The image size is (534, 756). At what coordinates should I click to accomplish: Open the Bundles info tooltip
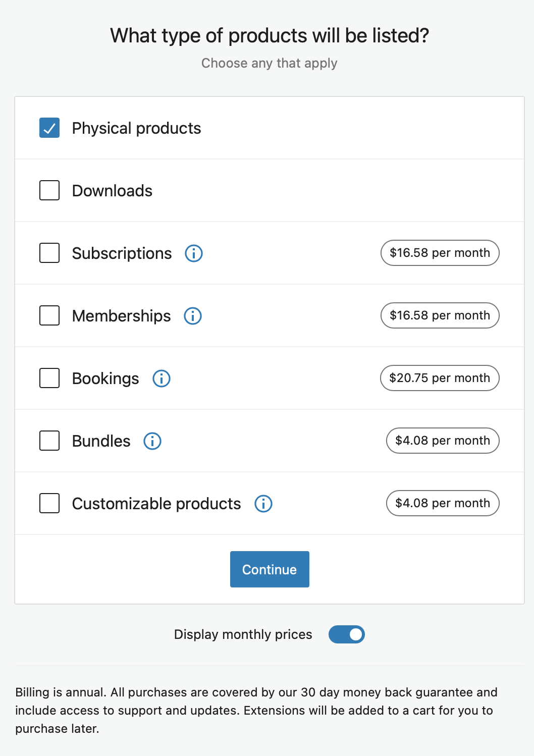click(x=152, y=441)
